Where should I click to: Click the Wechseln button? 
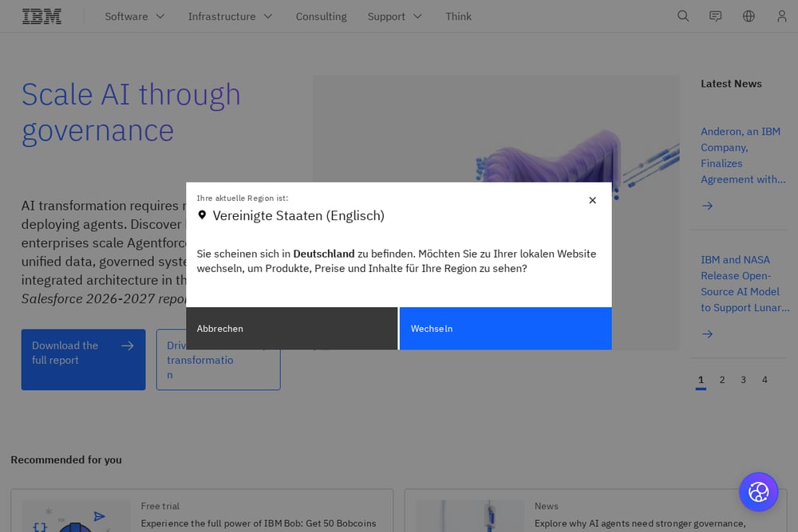tap(505, 329)
